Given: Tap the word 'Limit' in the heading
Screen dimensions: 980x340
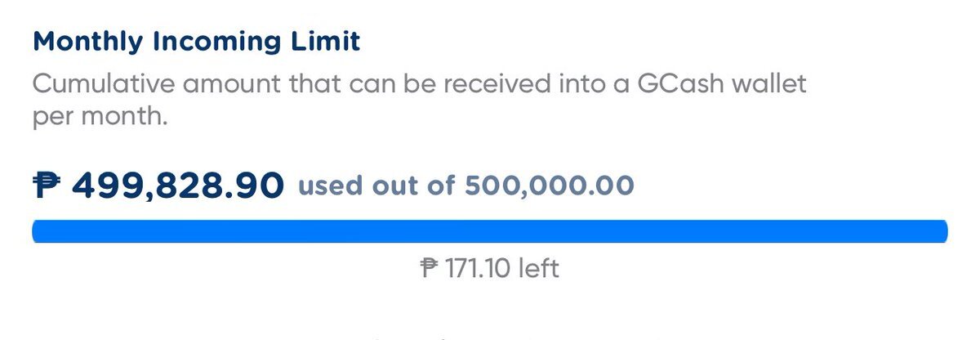Looking at the screenshot, I should tap(328, 42).
